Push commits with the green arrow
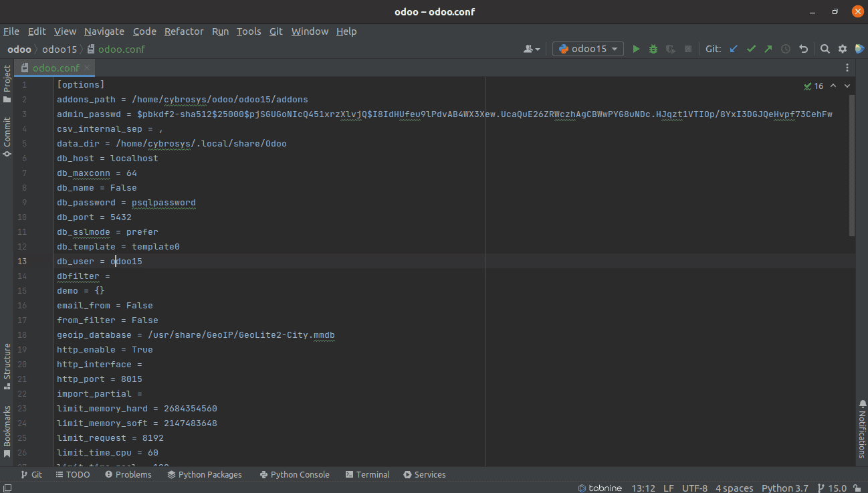This screenshot has width=868, height=493. click(768, 49)
